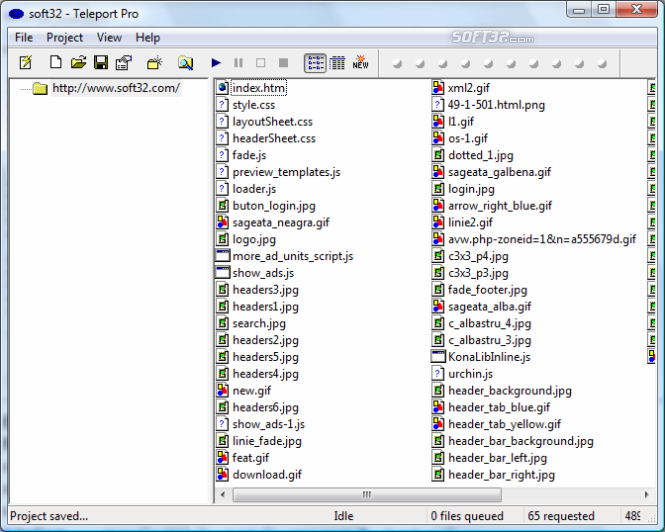Select buton_login.jpg image file
This screenshot has height=532, width=665.
pos(274,206)
